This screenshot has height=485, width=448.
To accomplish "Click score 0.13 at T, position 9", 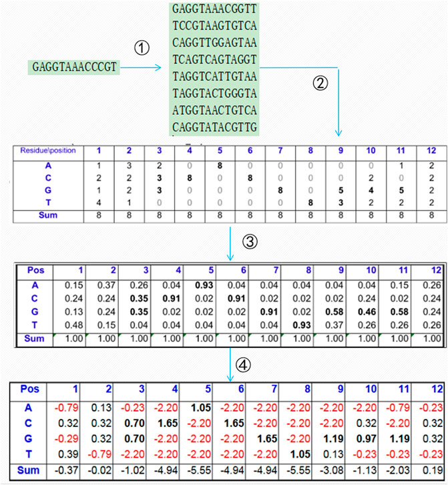I will pyautogui.click(x=333, y=454).
